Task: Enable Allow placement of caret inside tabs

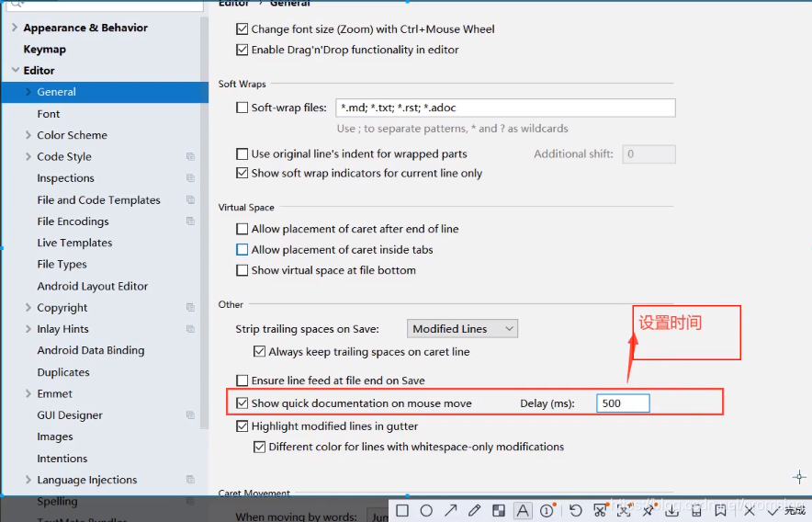Action: (242, 249)
